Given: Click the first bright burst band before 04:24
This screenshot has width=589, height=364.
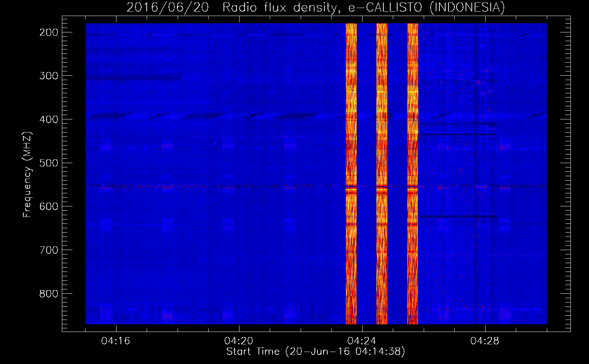Looking at the screenshot, I should [x=351, y=174].
